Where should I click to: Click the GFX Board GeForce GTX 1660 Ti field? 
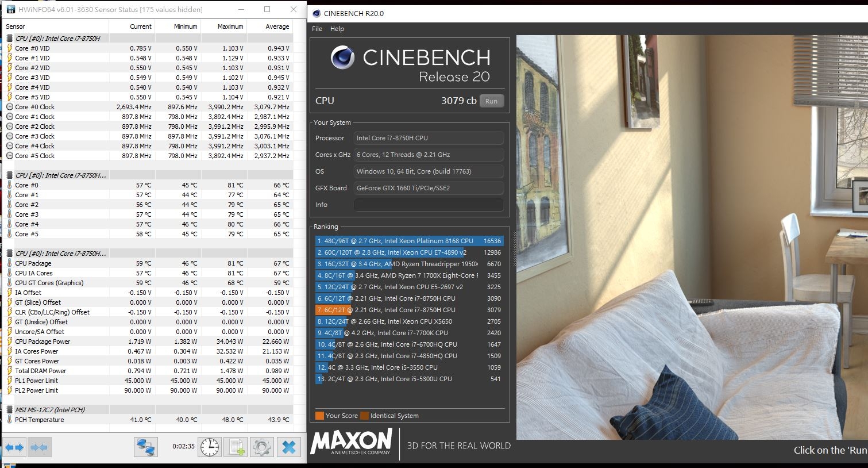click(429, 188)
